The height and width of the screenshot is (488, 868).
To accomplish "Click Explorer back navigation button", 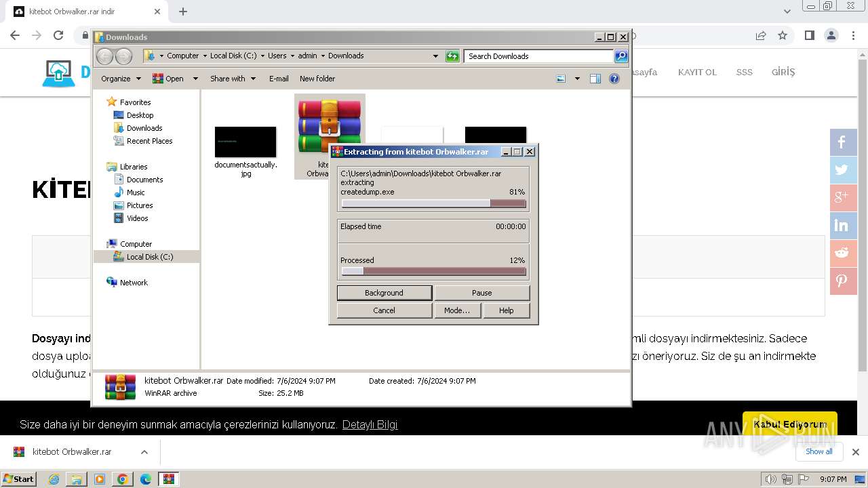I will (x=105, y=56).
